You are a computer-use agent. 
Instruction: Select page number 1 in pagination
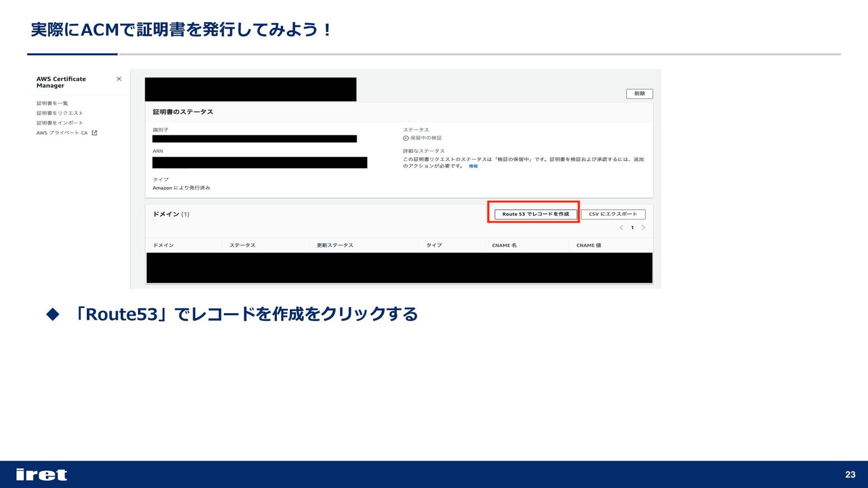click(632, 228)
